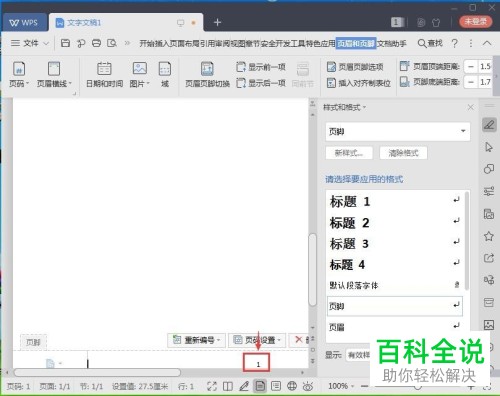This screenshot has height=396, width=500.
Task: Click the styles pen icon in right sidebar
Action: click(x=489, y=125)
